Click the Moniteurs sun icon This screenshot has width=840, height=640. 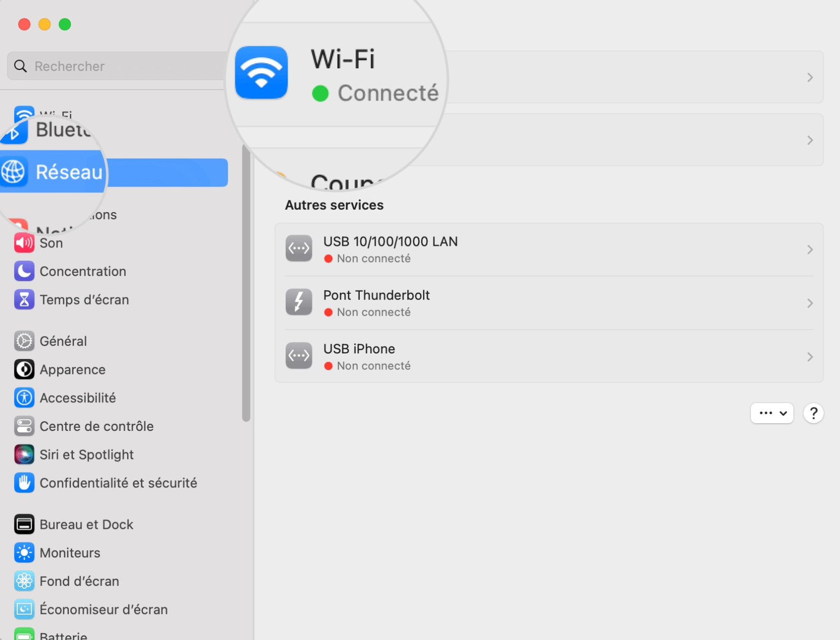tap(24, 553)
